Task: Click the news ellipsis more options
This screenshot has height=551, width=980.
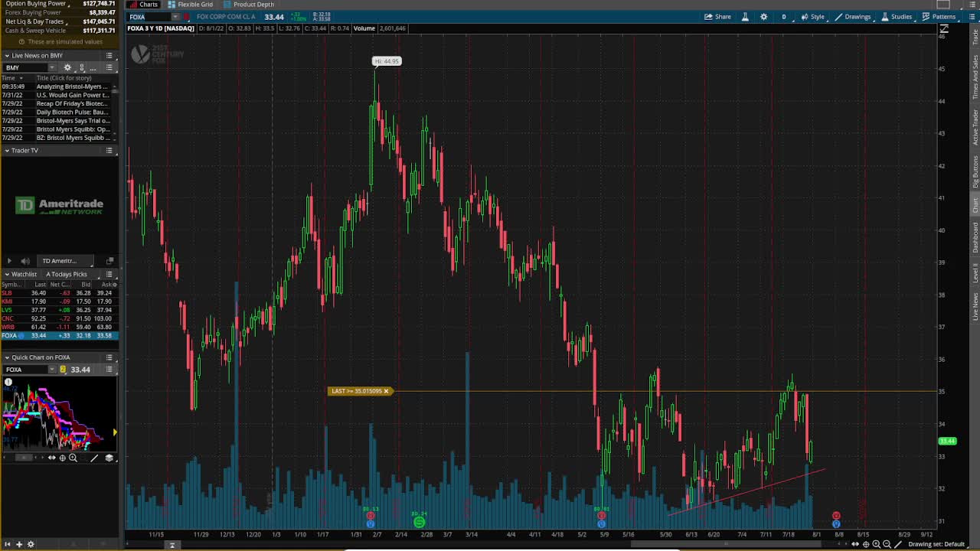Action: (93, 68)
